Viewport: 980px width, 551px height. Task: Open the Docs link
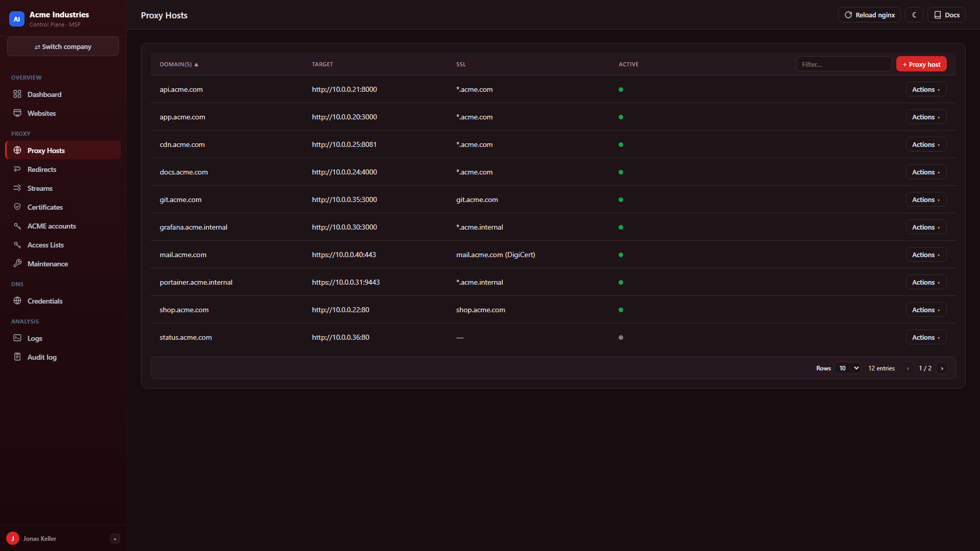tap(946, 15)
